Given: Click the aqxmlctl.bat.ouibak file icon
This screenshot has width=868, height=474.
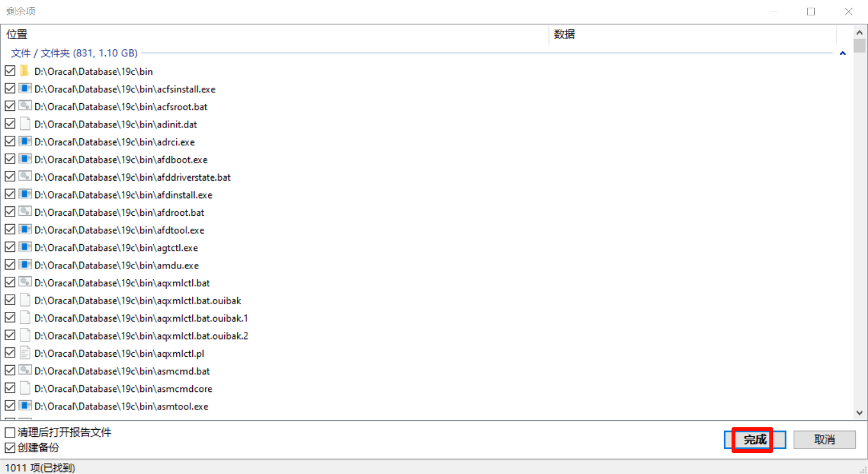Looking at the screenshot, I should tap(25, 300).
